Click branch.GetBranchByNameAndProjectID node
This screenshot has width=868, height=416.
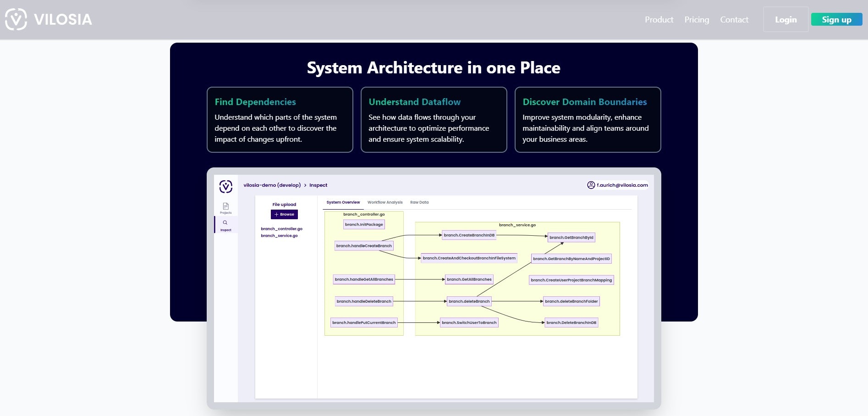[571, 259]
